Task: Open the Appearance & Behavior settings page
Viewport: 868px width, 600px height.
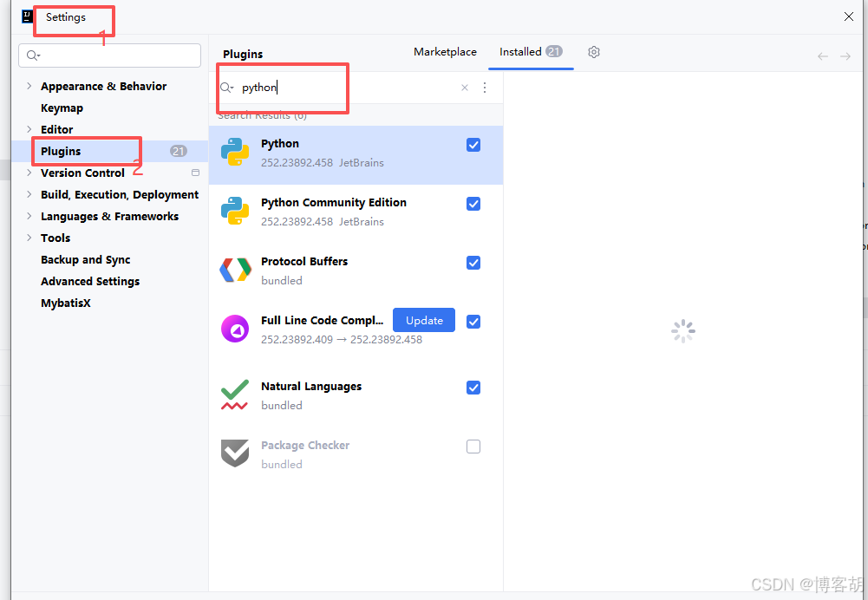Action: pyautogui.click(x=103, y=87)
